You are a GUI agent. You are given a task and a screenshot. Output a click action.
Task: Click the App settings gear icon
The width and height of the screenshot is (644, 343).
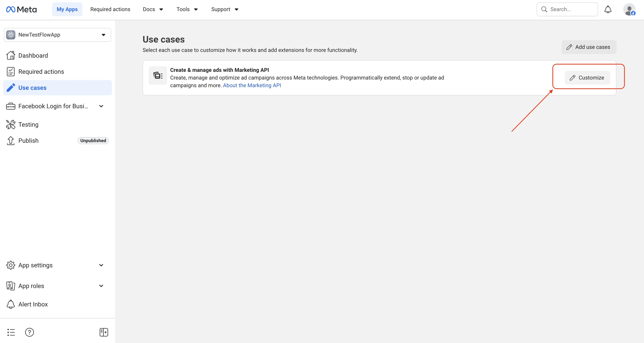pos(11,265)
